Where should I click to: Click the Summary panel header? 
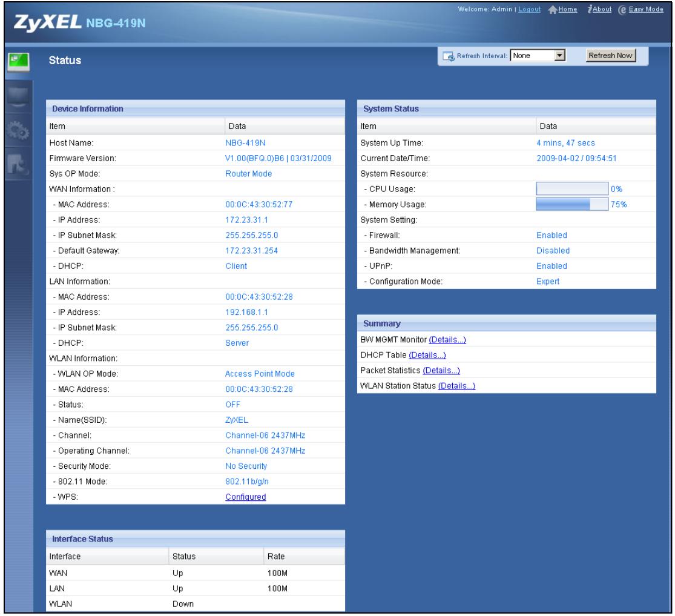click(x=507, y=323)
